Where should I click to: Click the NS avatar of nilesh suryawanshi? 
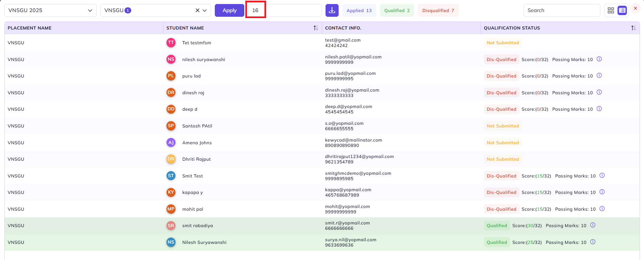pyautogui.click(x=171, y=59)
